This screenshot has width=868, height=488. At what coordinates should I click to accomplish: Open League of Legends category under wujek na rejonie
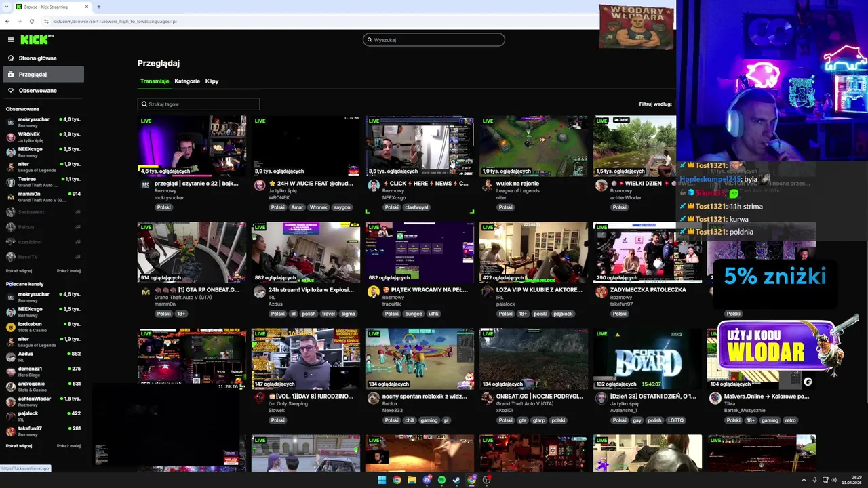517,191
